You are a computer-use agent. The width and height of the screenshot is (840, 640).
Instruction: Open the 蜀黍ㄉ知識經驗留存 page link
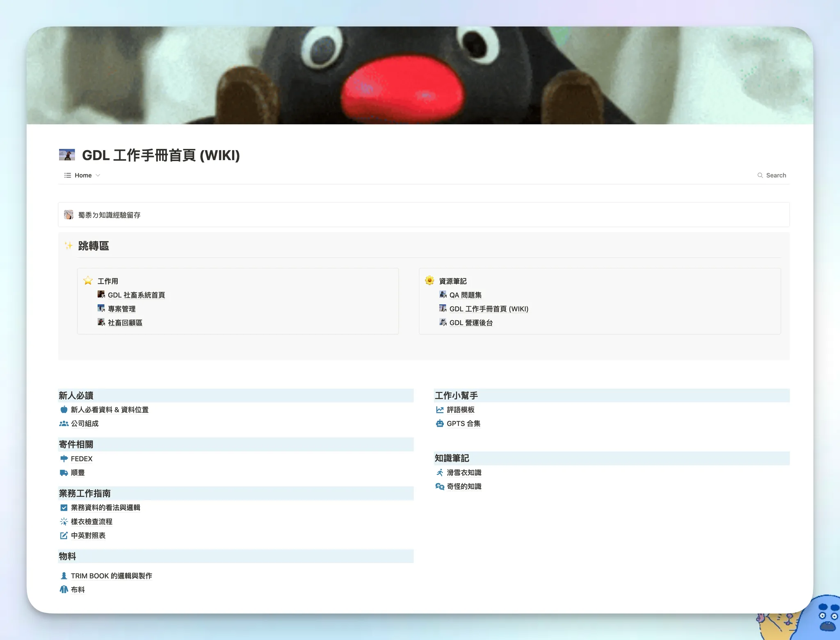point(109,215)
